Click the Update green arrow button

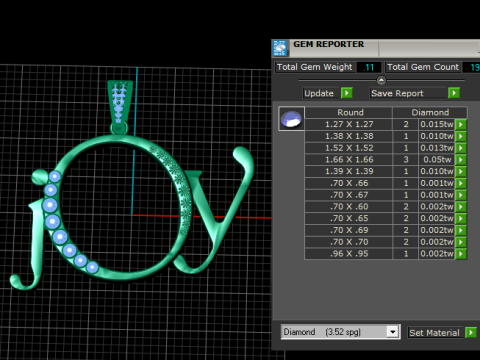[347, 93]
